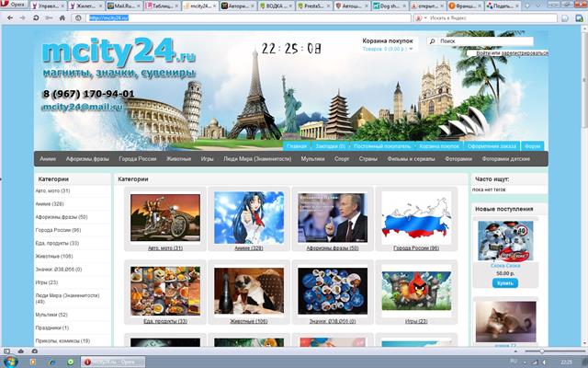Click the Купить button for Сюжа
The height and width of the screenshot is (368, 588).
tap(504, 283)
